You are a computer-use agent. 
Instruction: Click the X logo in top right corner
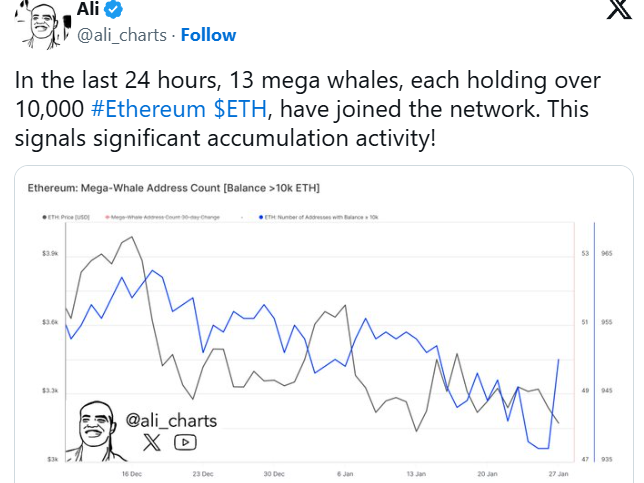point(619,9)
